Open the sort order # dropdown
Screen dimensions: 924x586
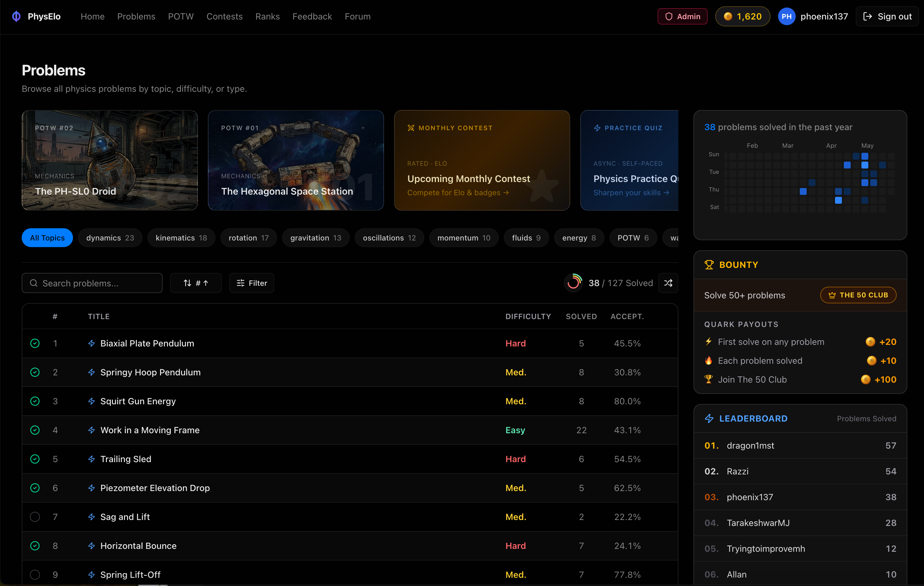click(196, 283)
